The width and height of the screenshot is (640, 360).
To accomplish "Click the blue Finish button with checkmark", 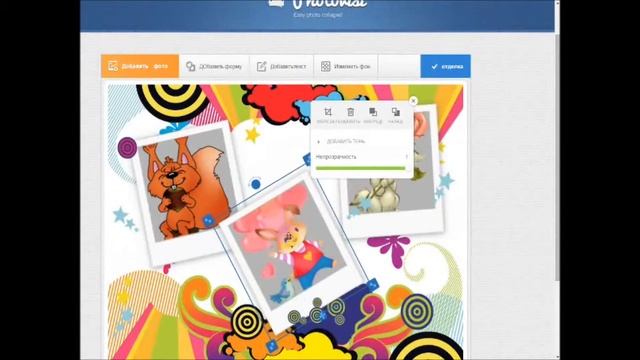I will click(x=445, y=66).
